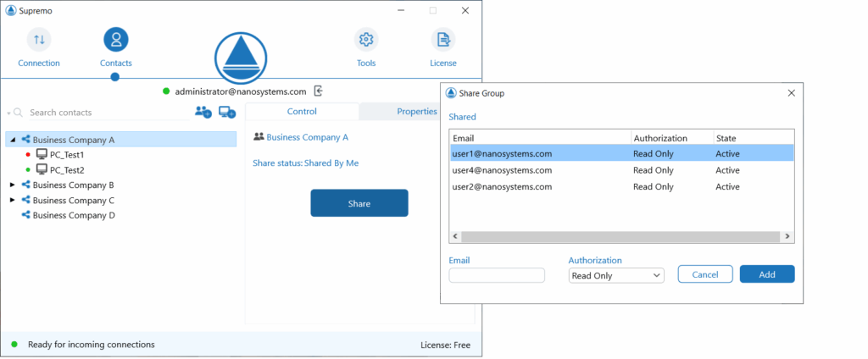Open the Tools gear icon
Image resolution: width=868 pixels, height=359 pixels.
click(366, 39)
